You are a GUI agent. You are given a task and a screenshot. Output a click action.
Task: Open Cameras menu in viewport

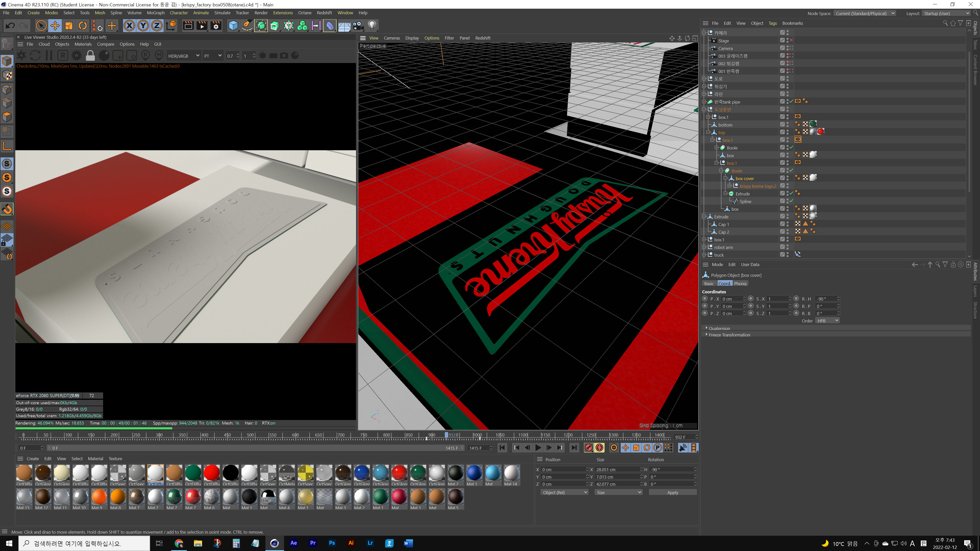391,38
